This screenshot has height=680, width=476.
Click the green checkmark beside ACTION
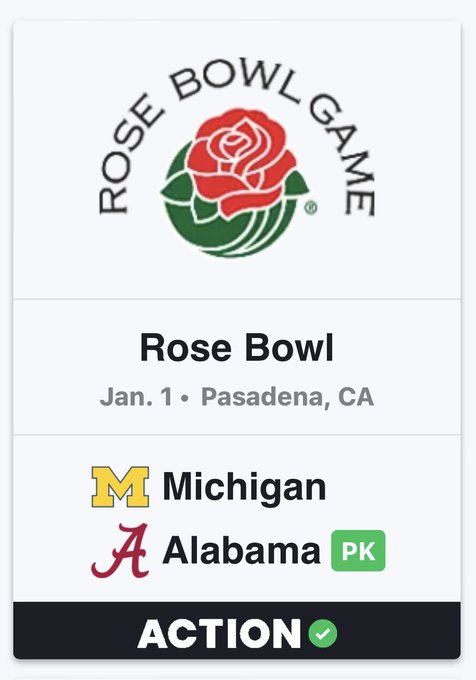[x=323, y=634]
